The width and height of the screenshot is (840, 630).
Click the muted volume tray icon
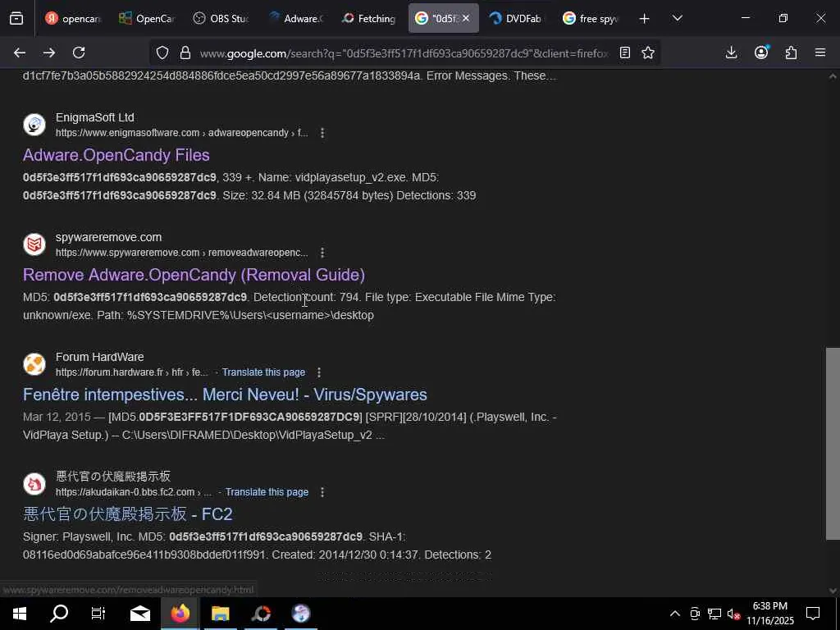[x=733, y=614]
